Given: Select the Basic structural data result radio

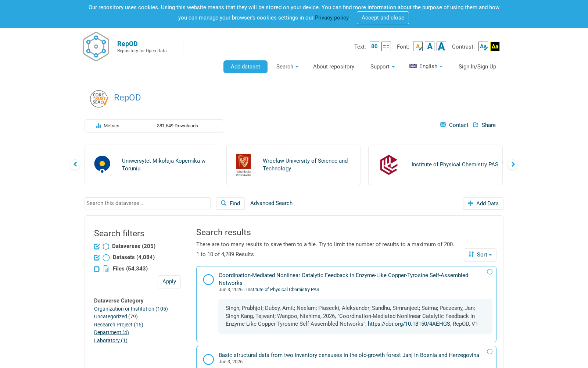Looking at the screenshot, I should tap(490, 352).
